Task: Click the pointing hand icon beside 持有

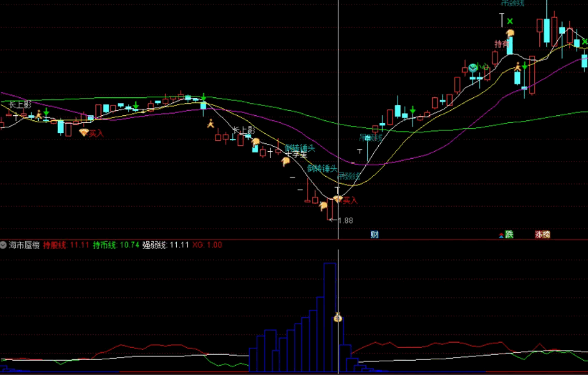Action: pyautogui.click(x=510, y=33)
